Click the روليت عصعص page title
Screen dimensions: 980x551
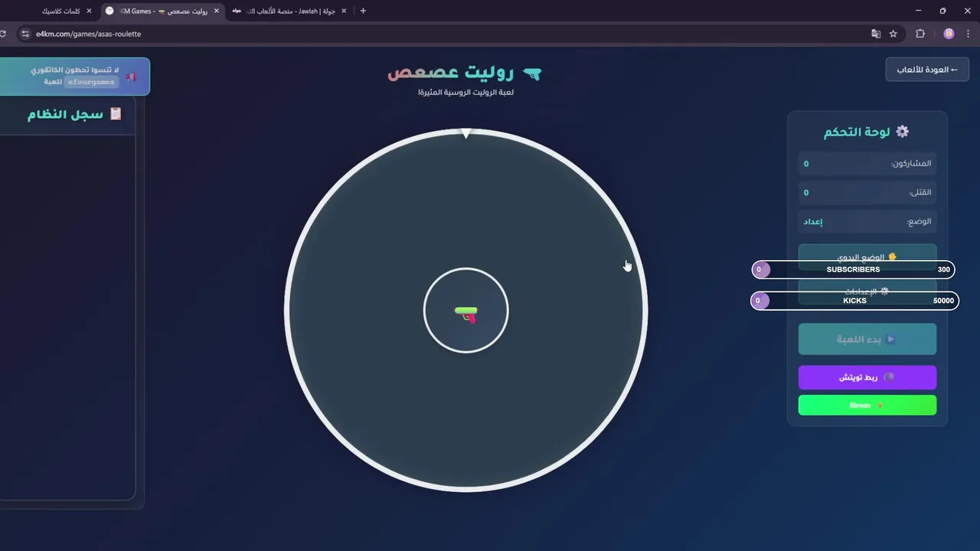(451, 73)
